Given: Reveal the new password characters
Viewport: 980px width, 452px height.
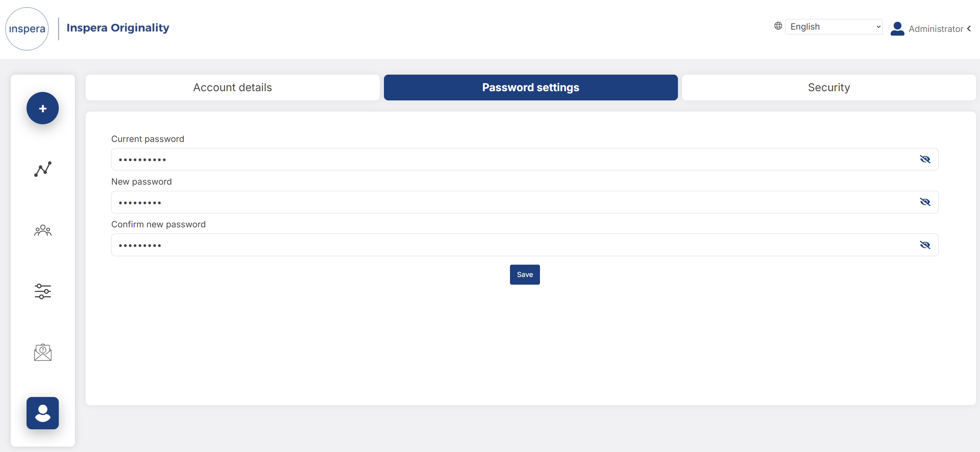Looking at the screenshot, I should (x=925, y=202).
